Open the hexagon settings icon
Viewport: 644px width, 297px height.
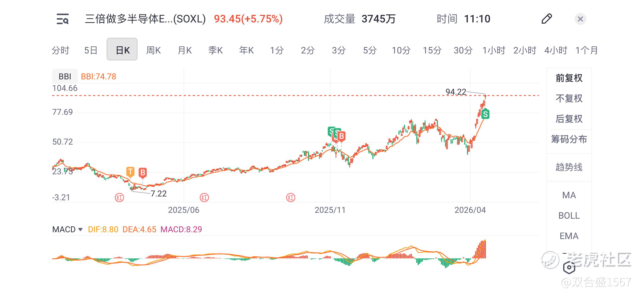[569, 267]
